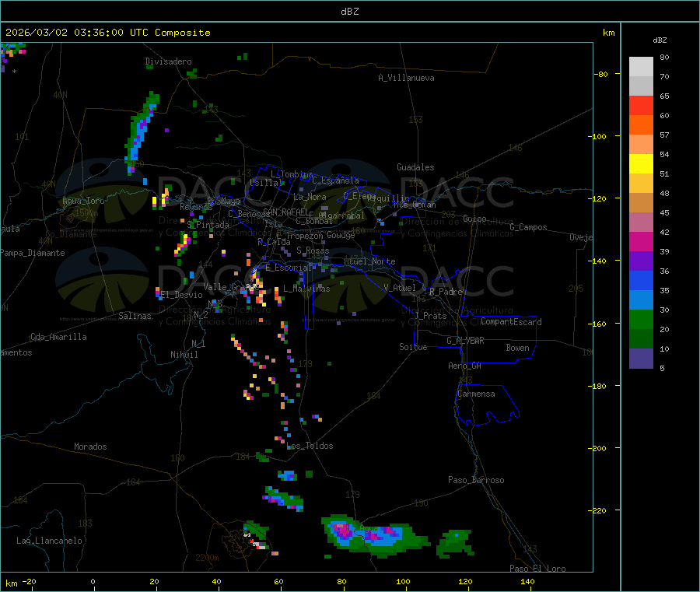Screen dimensions: 700x592
Task: Click the G_ALVEAR map label
Action: click(465, 341)
